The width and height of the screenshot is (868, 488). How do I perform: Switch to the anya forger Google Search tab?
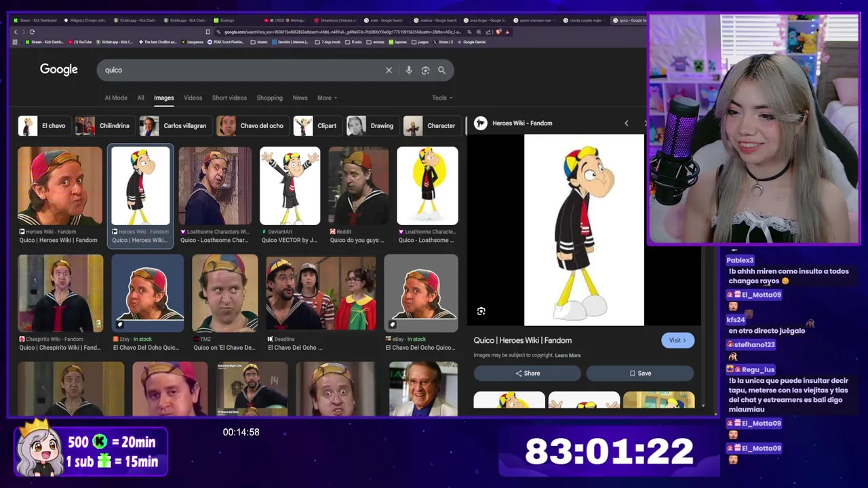tap(486, 20)
